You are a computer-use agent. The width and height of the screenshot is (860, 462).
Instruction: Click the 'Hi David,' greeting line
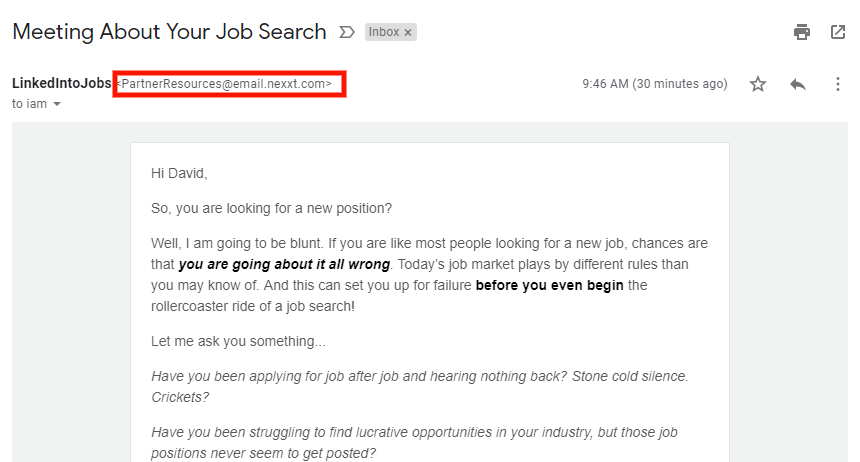(x=179, y=173)
